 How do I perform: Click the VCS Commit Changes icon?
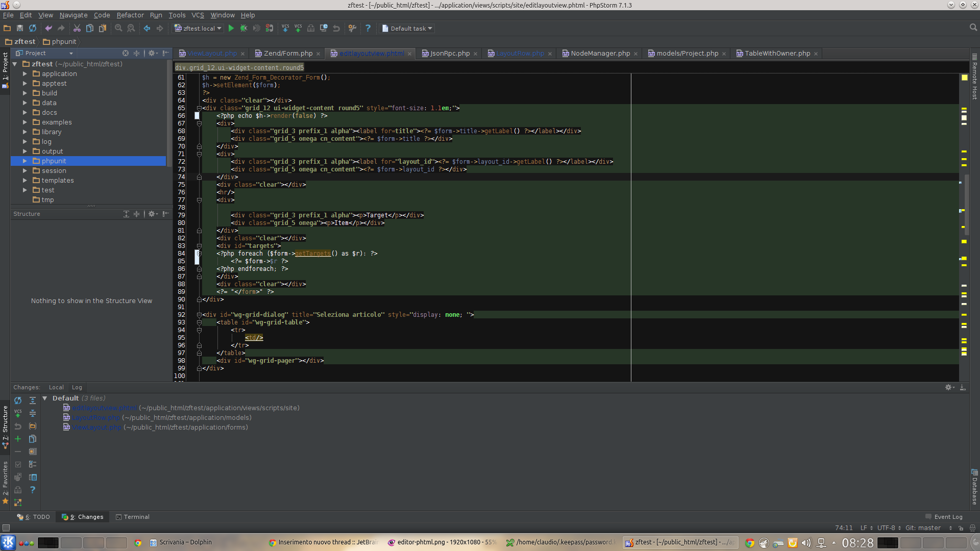(298, 28)
